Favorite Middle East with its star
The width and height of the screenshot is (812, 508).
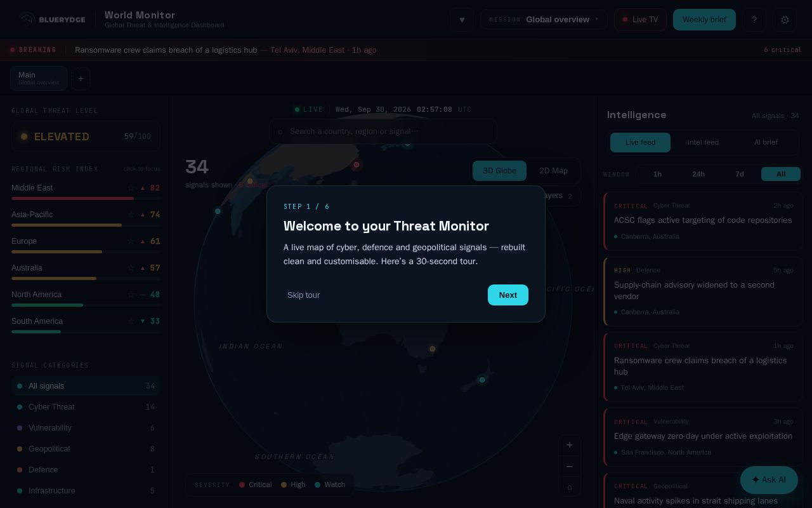coord(131,188)
